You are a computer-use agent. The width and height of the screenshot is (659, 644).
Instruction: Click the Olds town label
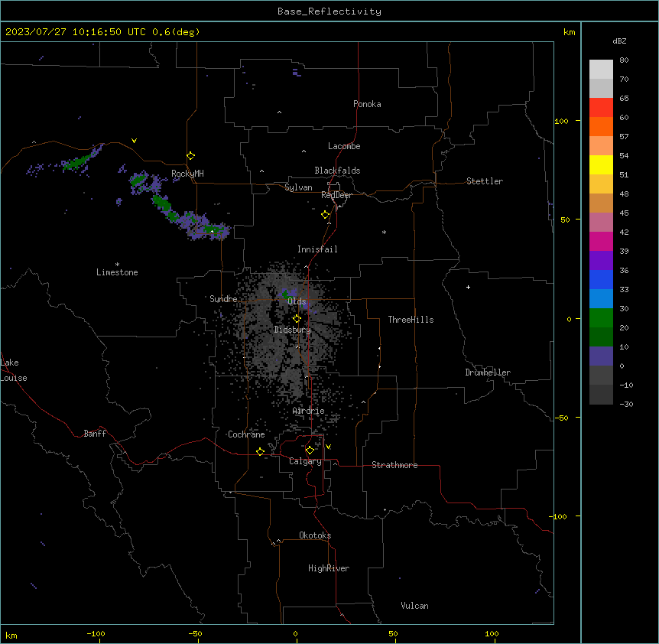297,301
